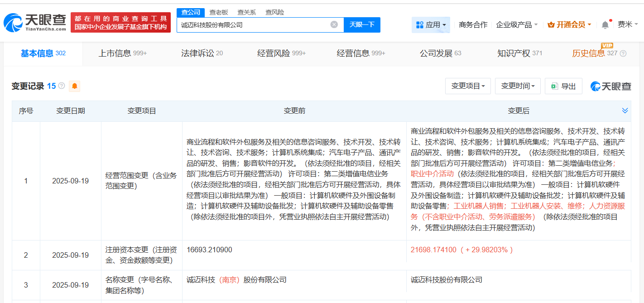Click the orange alert bell beside 变更记录

tap(75, 86)
